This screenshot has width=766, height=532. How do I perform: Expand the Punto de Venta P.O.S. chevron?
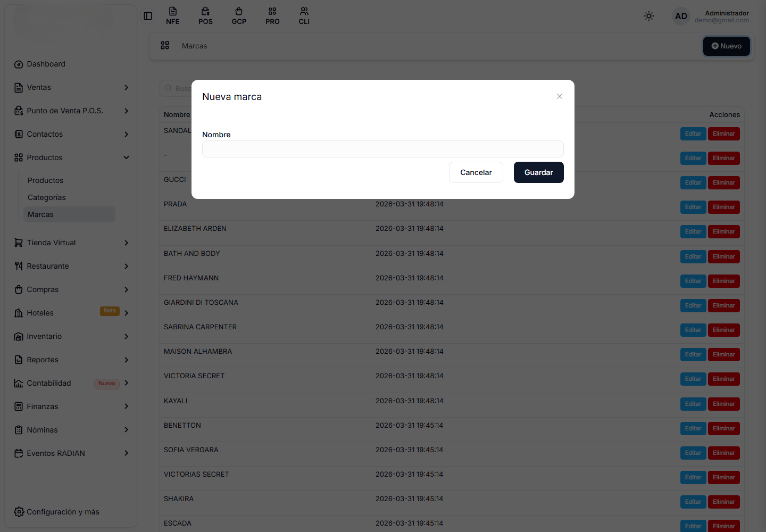point(126,111)
